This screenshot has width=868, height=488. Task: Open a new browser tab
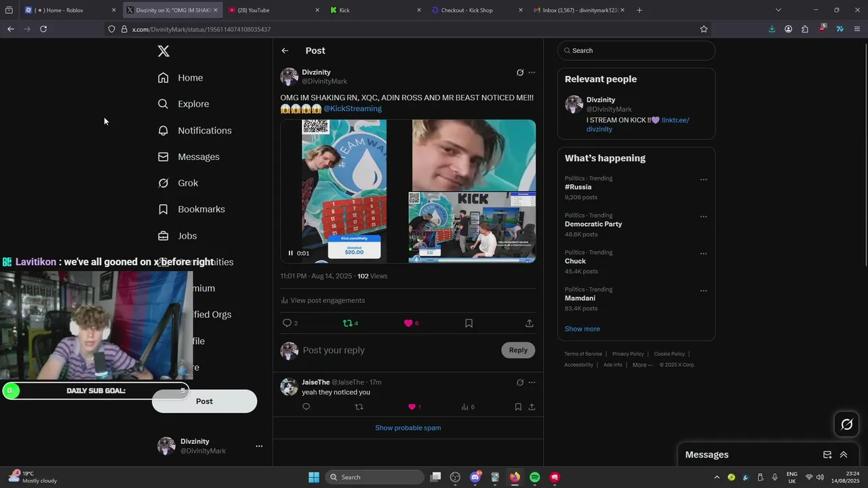click(x=639, y=10)
